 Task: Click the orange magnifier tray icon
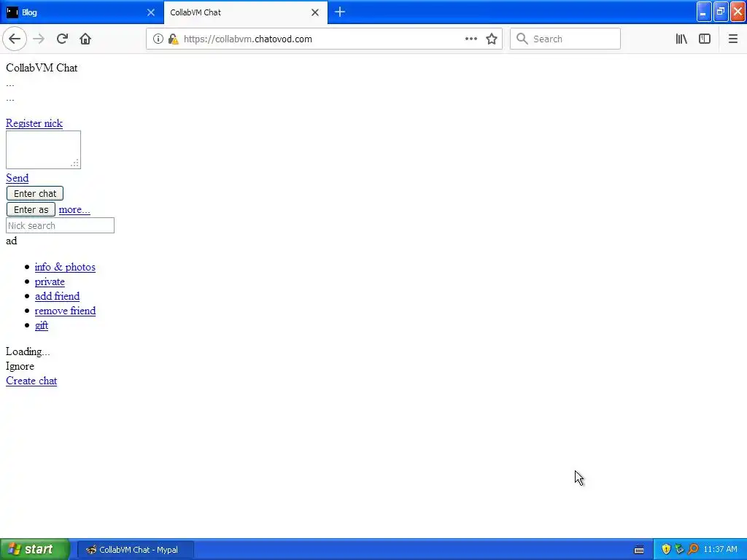pyautogui.click(x=693, y=550)
